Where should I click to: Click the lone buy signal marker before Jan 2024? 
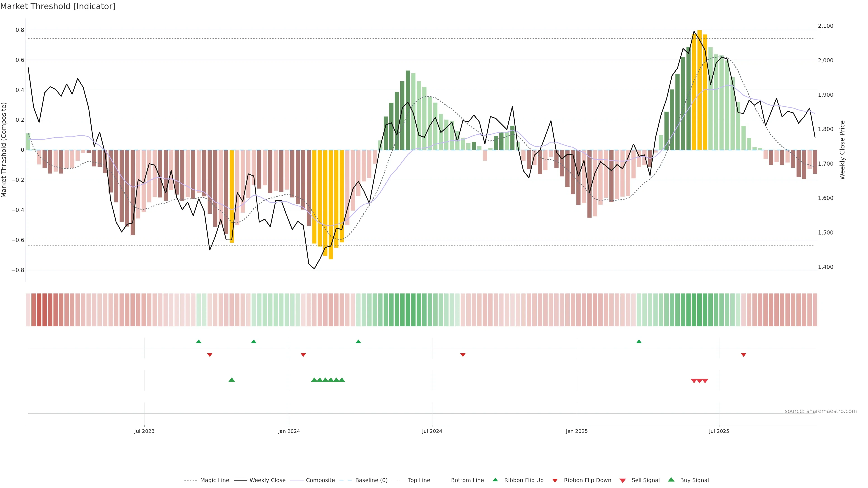[x=231, y=380]
